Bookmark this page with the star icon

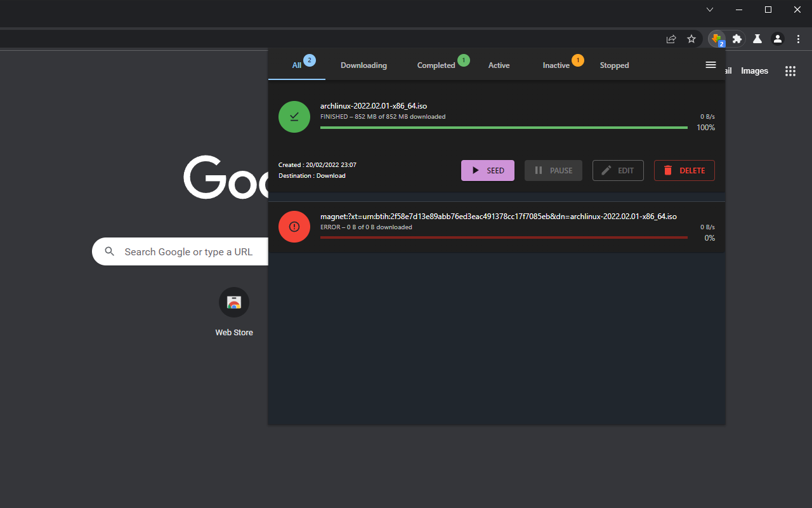(691, 39)
